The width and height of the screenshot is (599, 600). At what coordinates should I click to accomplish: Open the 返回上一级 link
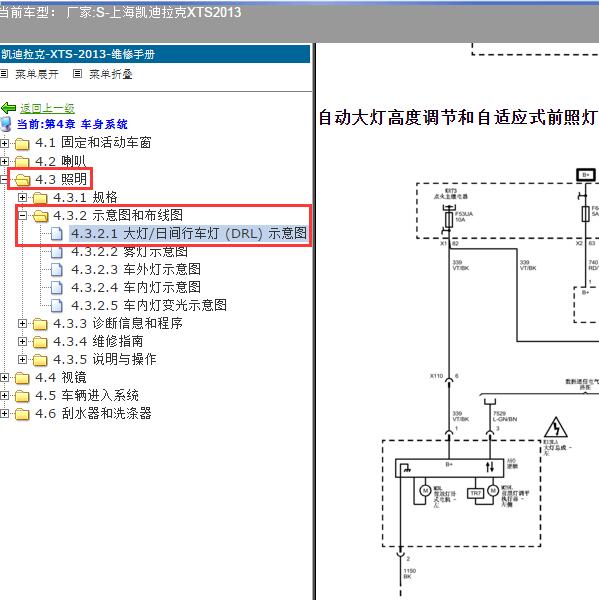click(47, 108)
